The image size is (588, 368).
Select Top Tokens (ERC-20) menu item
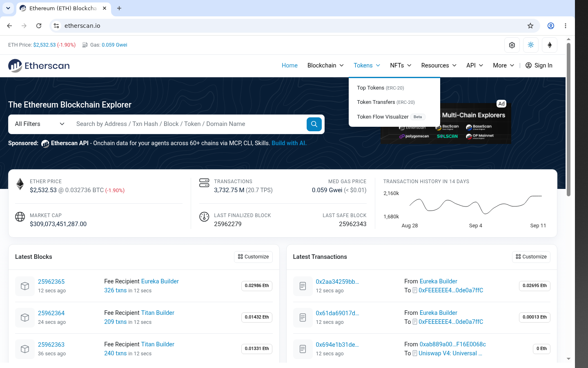pyautogui.click(x=381, y=88)
